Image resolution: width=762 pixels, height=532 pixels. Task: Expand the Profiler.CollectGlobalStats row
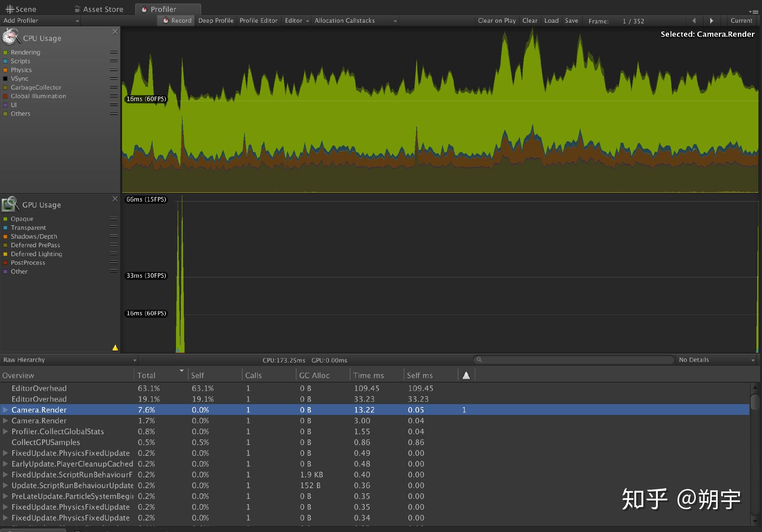click(x=5, y=431)
